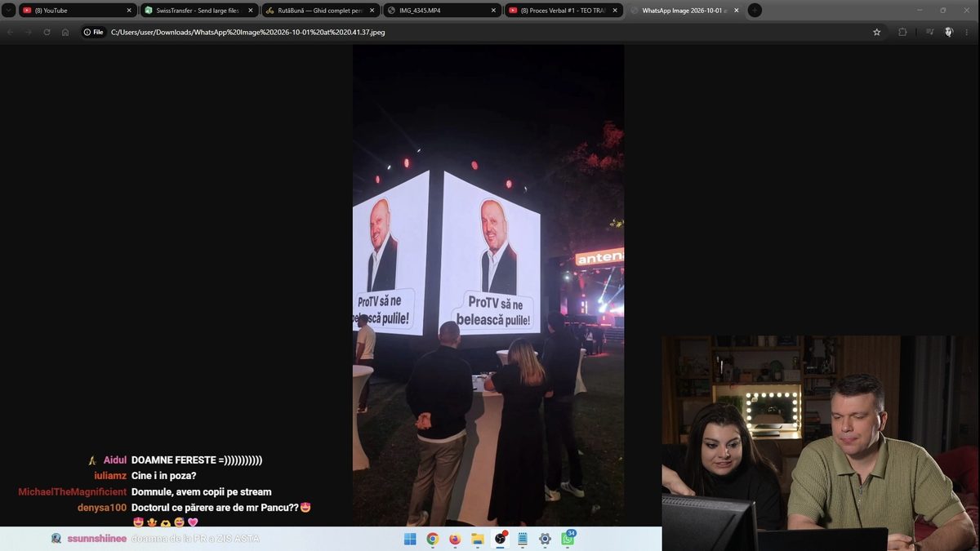This screenshot has height=551, width=980.
Task: Go forward in browser history
Action: pos(28,32)
